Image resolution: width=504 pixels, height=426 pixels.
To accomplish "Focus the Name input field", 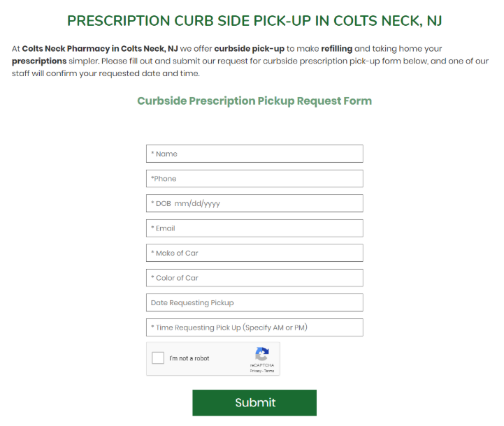I will (x=254, y=154).
